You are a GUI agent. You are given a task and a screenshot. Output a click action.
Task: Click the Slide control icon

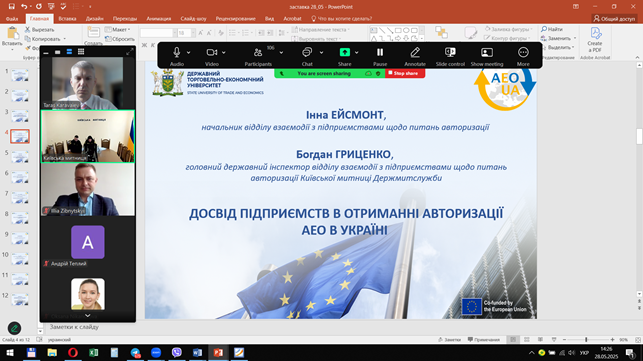coord(450,53)
